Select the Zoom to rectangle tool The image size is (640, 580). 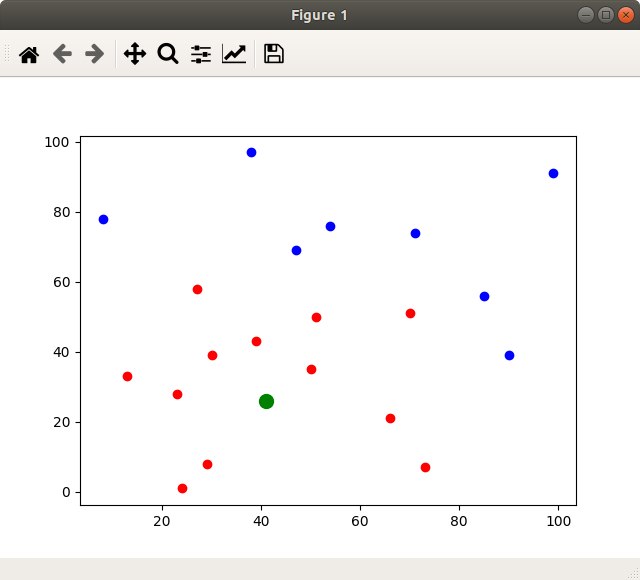tap(168, 54)
